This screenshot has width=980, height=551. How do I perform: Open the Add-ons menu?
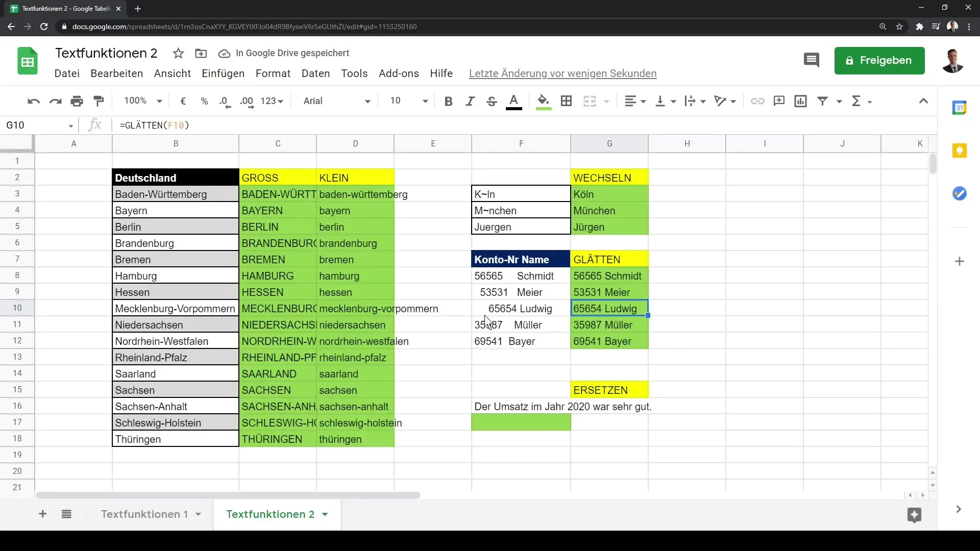click(399, 73)
